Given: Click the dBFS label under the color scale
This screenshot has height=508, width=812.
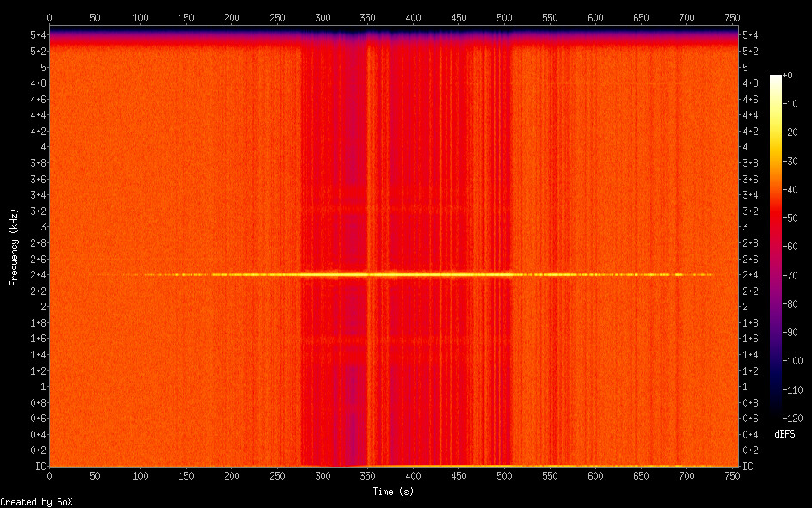Looking at the screenshot, I should point(784,434).
